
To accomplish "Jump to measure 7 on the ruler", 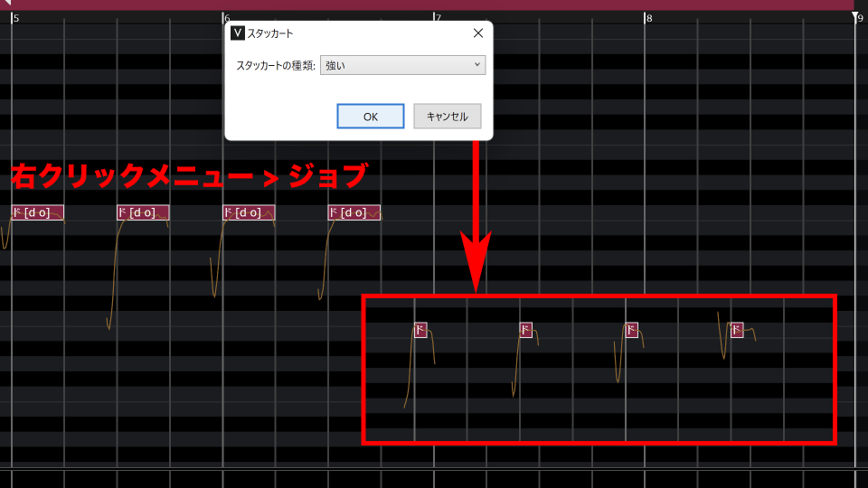I will pyautogui.click(x=438, y=18).
